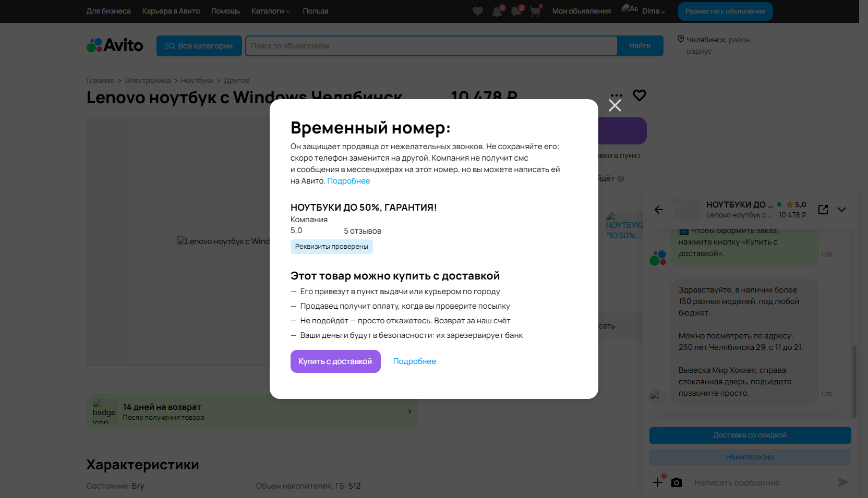Add the Lenovo listing to favorites
The image size is (868, 498).
click(640, 95)
